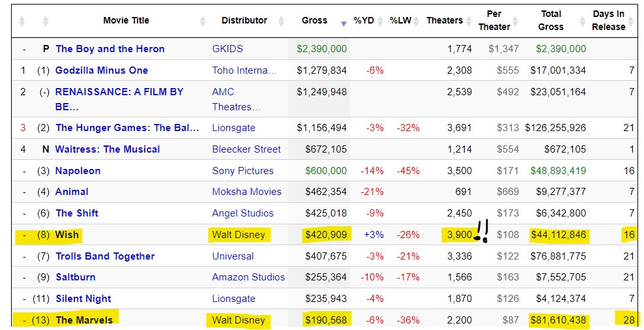The image size is (644, 330).
Task: Open Waitress: The Musical link
Action: tap(108, 149)
